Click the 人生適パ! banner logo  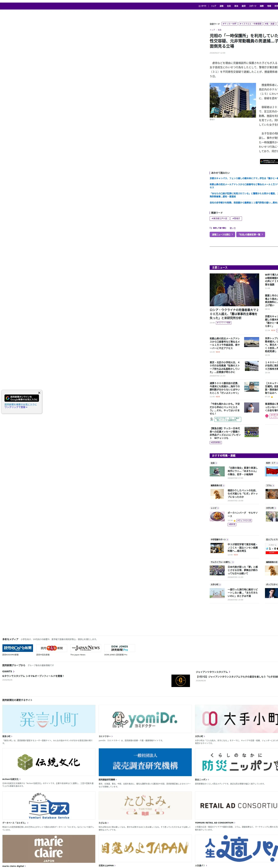(236, 848)
